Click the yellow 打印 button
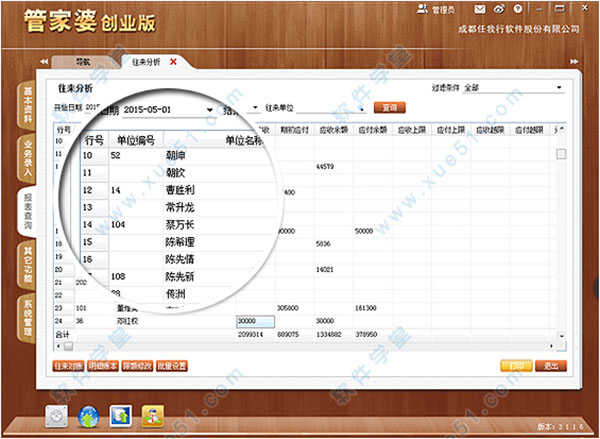 (516, 366)
